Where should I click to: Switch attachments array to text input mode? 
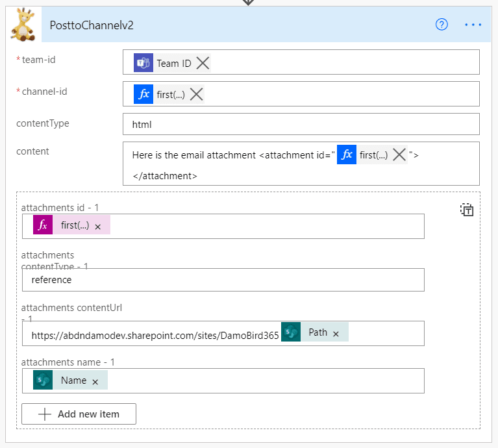(x=467, y=209)
